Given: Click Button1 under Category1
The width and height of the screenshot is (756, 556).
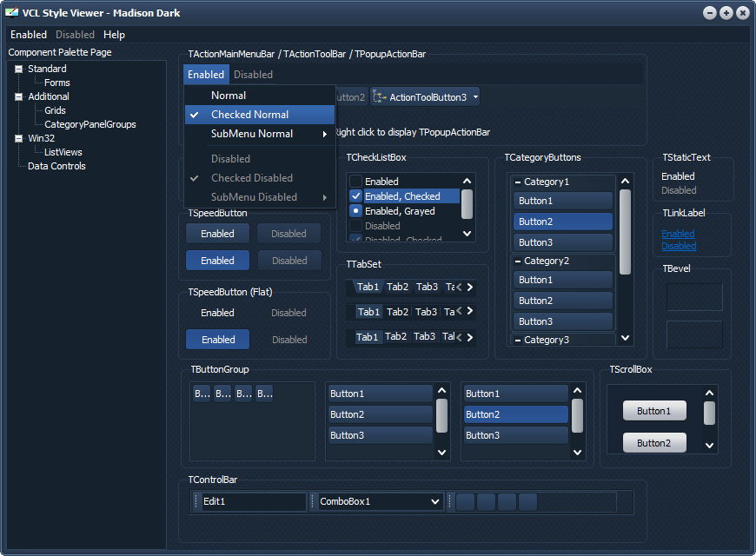Looking at the screenshot, I should (x=563, y=201).
